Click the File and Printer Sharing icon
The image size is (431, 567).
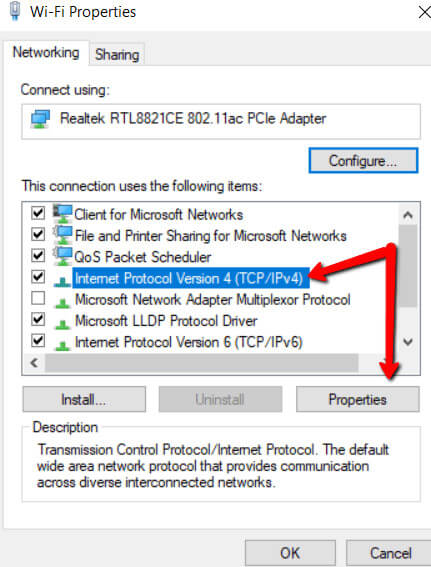point(63,235)
